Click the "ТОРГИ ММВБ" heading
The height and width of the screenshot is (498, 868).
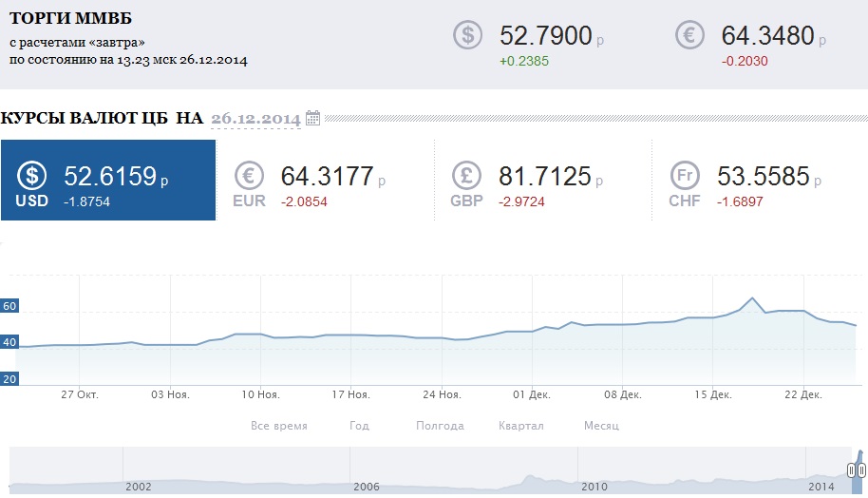(71, 18)
